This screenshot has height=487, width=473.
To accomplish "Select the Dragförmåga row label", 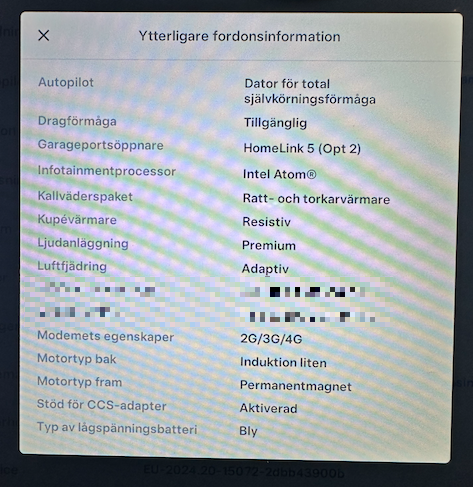I will click(77, 121).
